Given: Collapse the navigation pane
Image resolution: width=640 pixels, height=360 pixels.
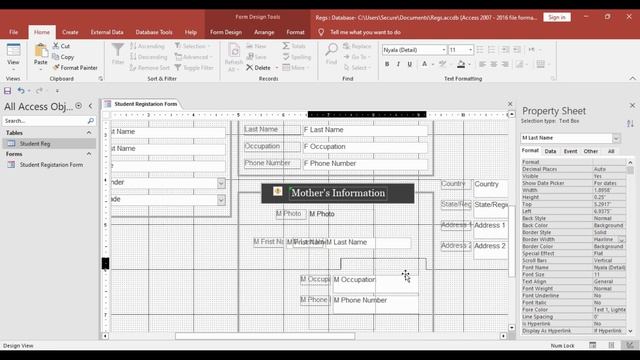Looking at the screenshot, I should point(90,106).
